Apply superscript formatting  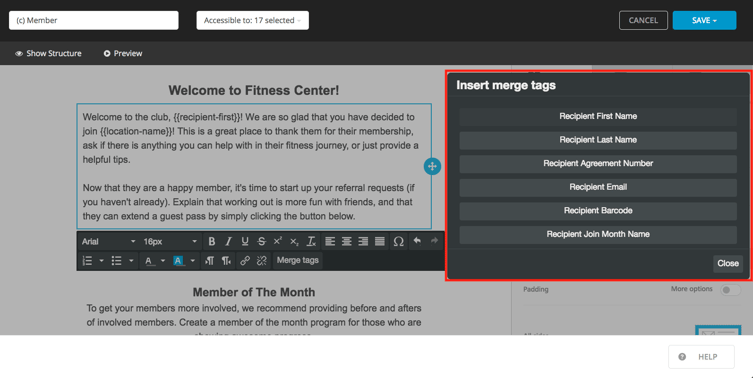coord(278,242)
